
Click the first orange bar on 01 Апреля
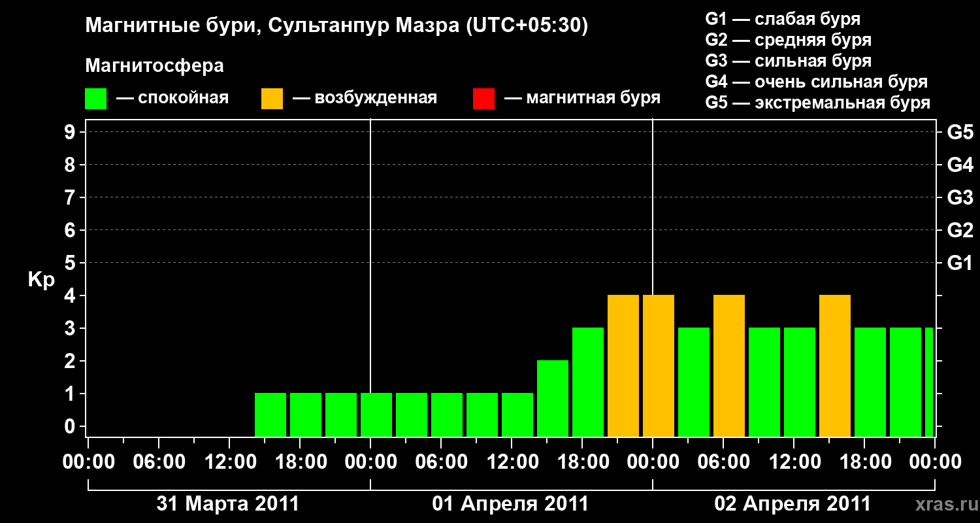pos(623,365)
